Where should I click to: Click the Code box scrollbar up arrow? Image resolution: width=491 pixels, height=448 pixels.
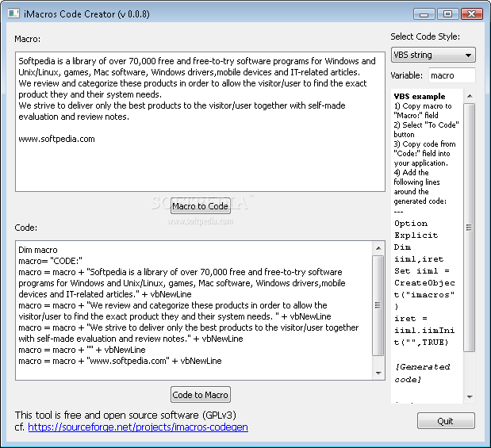(x=378, y=248)
